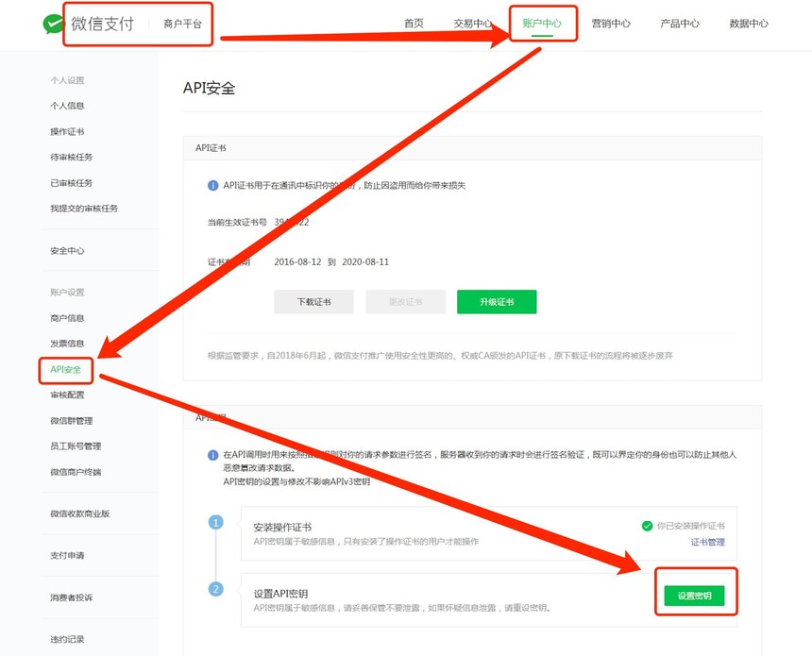Viewport: 812px width, 656px height.
Task: Select the highlighted API安全 sidebar item
Action: pyautogui.click(x=66, y=369)
